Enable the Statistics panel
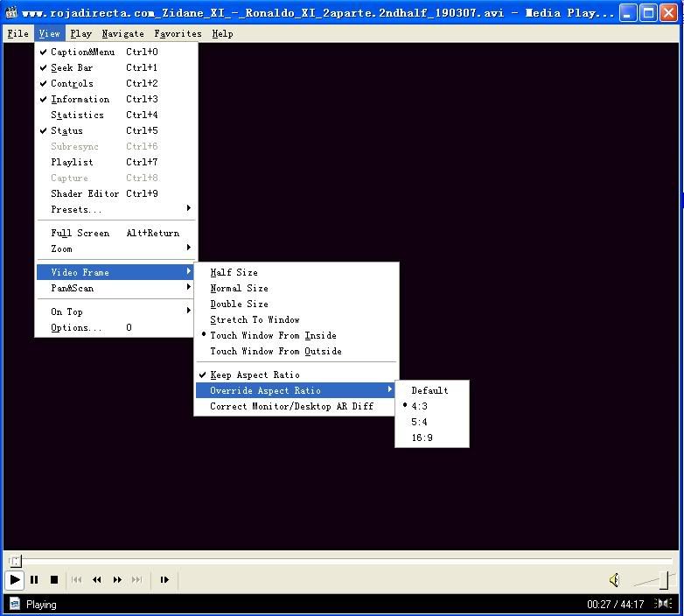The image size is (684, 616). point(115,115)
